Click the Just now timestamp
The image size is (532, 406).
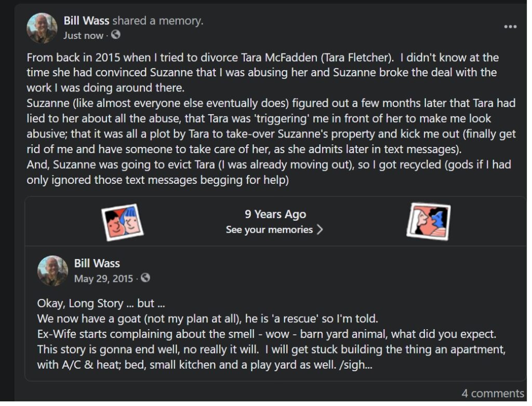coord(83,35)
